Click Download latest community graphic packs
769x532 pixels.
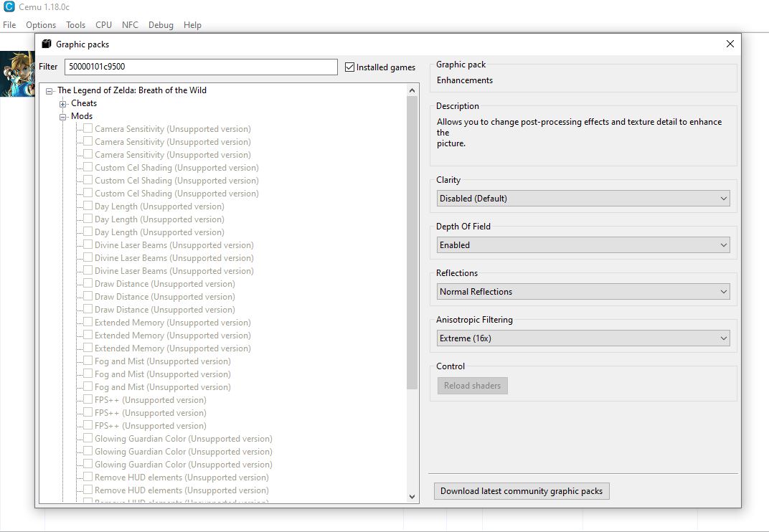(522, 491)
